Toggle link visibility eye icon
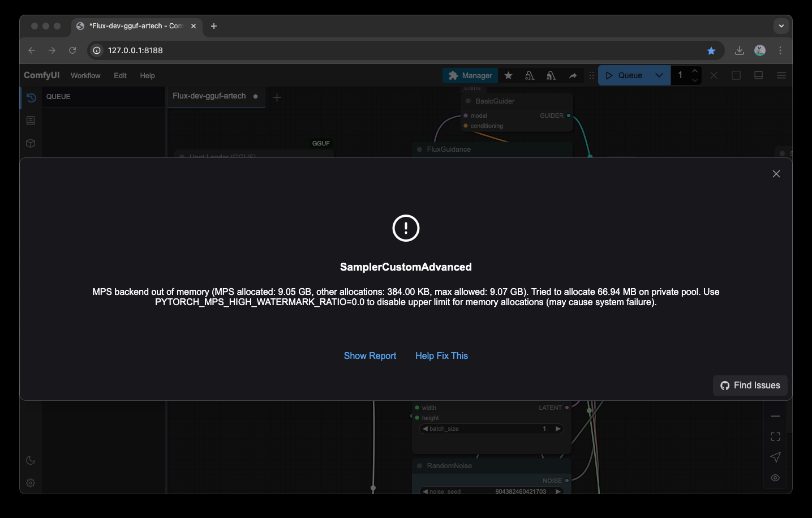812x518 pixels. [x=775, y=478]
